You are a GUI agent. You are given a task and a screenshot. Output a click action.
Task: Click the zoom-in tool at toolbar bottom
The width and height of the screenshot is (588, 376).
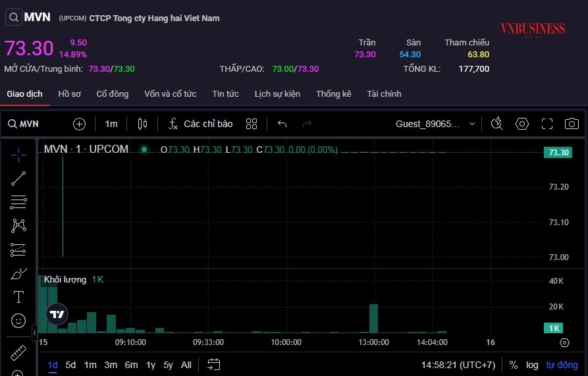point(18,373)
